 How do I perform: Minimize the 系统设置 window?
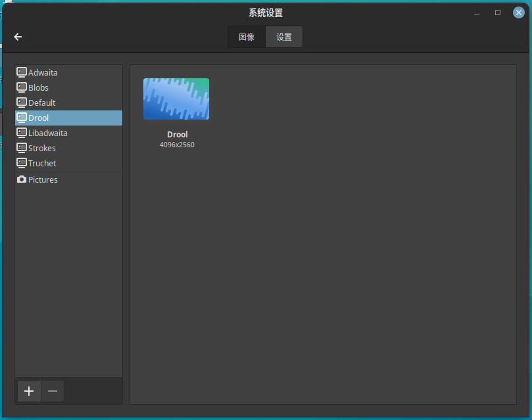coord(476,12)
